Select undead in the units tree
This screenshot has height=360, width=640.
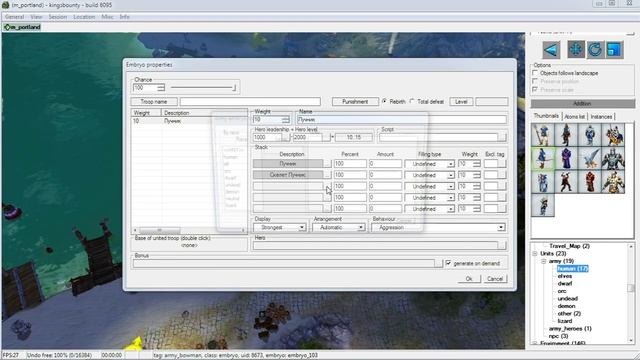click(567, 298)
